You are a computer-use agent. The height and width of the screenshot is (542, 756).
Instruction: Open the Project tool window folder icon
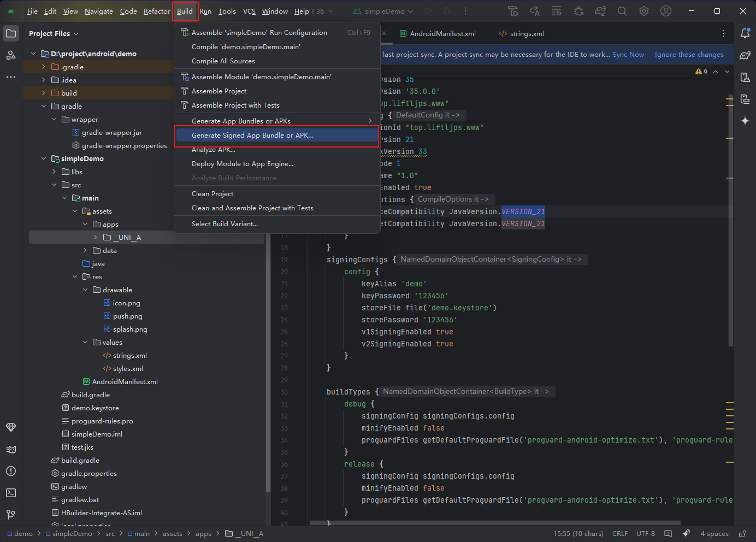point(11,33)
